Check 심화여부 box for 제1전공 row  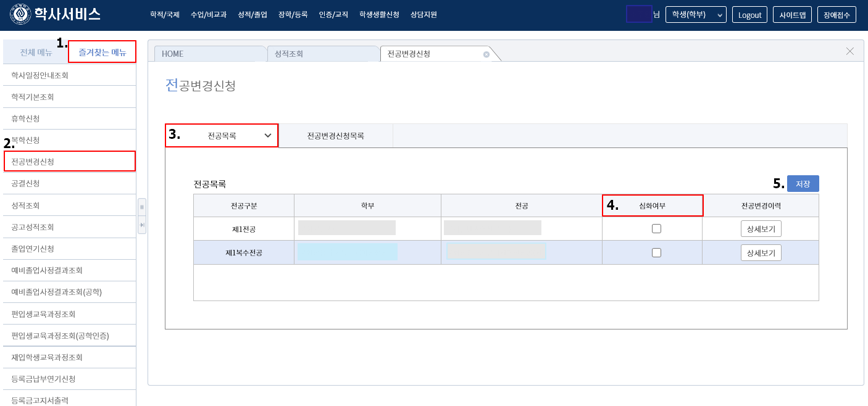click(x=656, y=229)
